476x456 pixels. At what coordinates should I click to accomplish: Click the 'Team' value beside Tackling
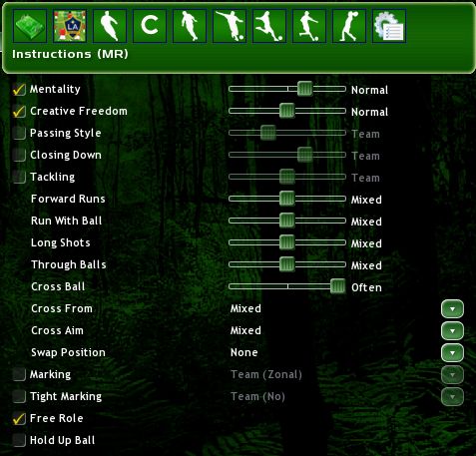coord(365,178)
